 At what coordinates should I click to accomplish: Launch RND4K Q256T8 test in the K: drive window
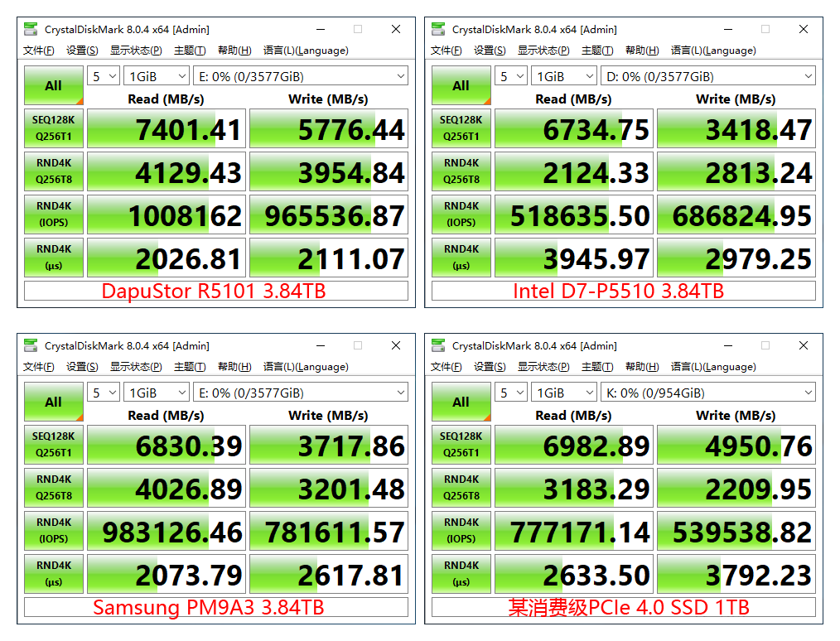click(461, 488)
